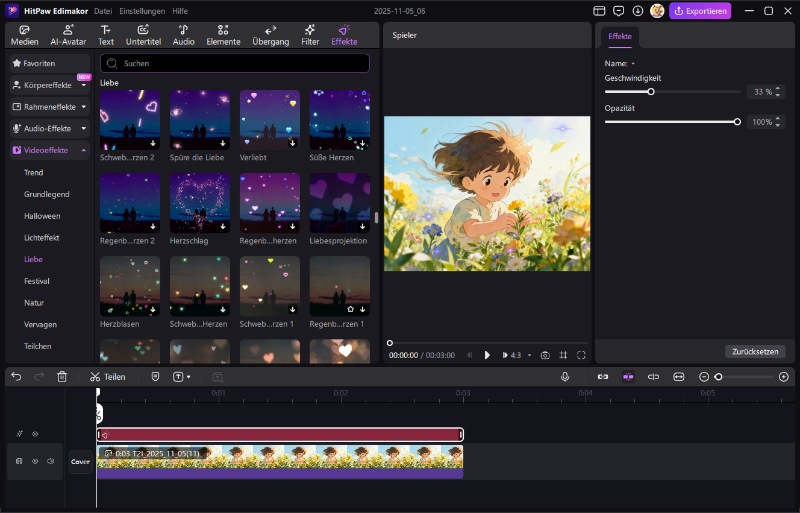Delete the selection using the trash icon
The width and height of the screenshot is (800, 513).
(x=62, y=377)
